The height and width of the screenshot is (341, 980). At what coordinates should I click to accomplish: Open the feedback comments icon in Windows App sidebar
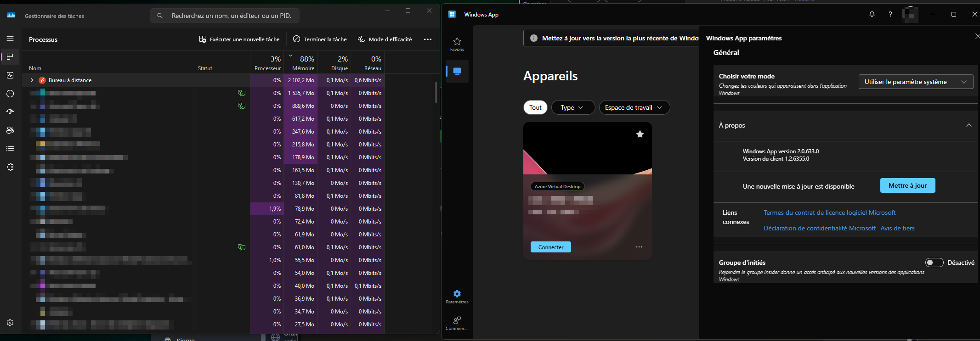click(457, 323)
